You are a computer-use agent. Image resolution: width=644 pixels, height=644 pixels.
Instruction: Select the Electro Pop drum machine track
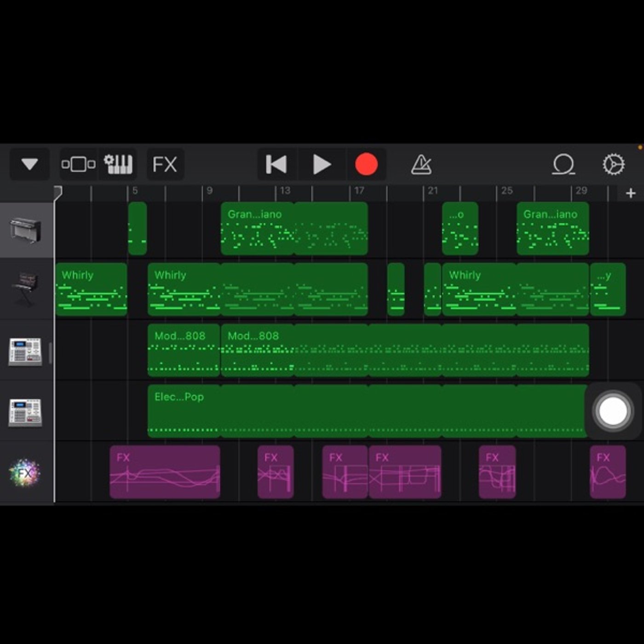(x=25, y=411)
